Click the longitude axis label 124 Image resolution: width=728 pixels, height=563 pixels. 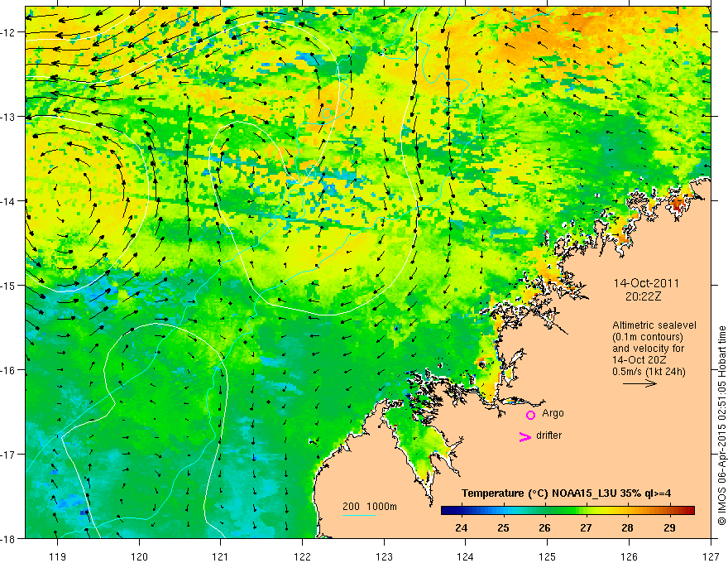pos(465,556)
